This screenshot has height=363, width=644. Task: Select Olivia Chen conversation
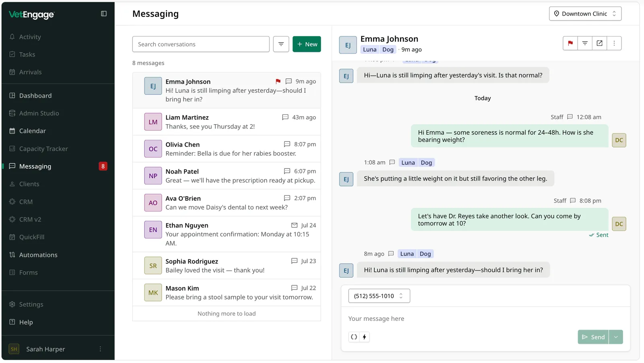(x=227, y=149)
